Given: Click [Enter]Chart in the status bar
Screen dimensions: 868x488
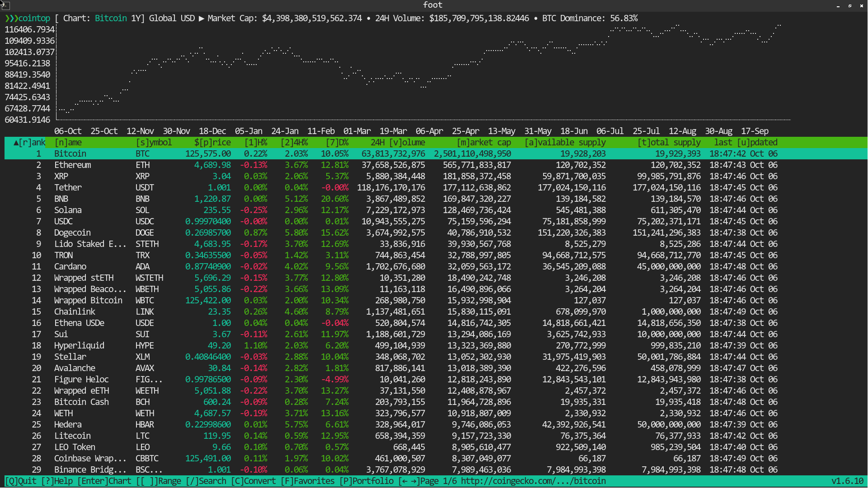Looking at the screenshot, I should click(x=104, y=481).
